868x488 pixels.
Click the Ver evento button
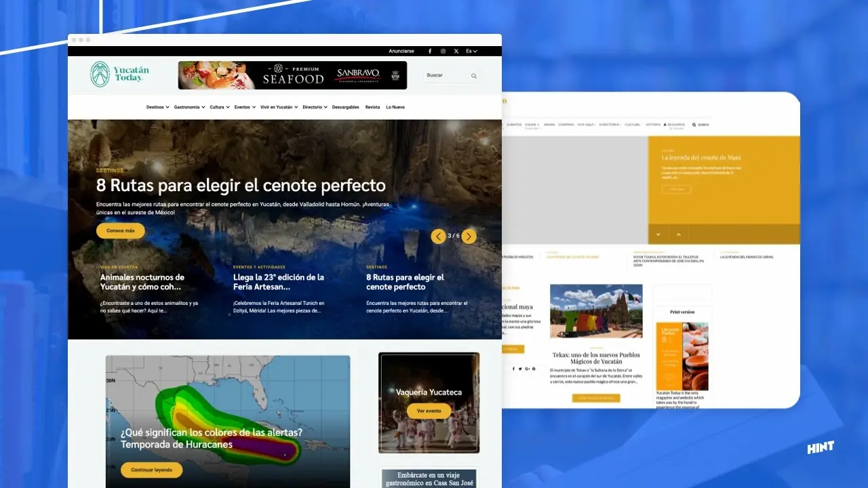[x=429, y=411]
